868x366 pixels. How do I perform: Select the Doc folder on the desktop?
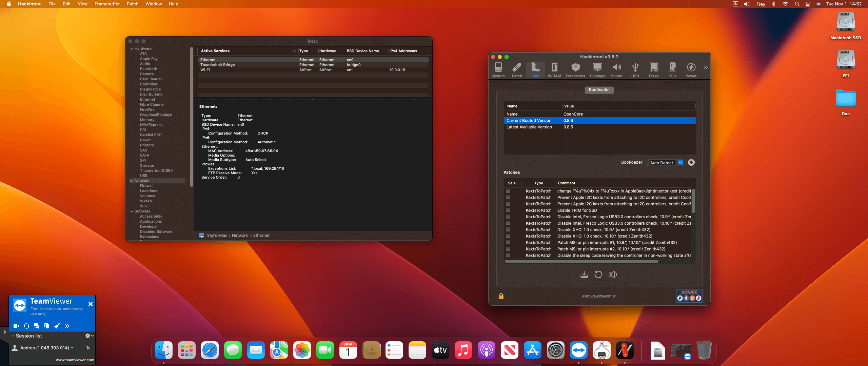click(x=846, y=103)
